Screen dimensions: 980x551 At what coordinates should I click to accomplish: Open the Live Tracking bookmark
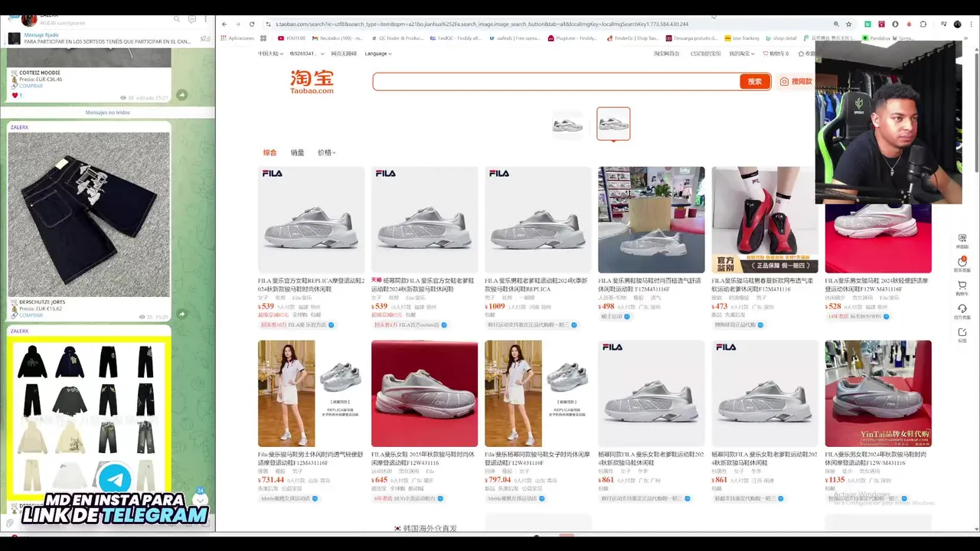tap(741, 37)
